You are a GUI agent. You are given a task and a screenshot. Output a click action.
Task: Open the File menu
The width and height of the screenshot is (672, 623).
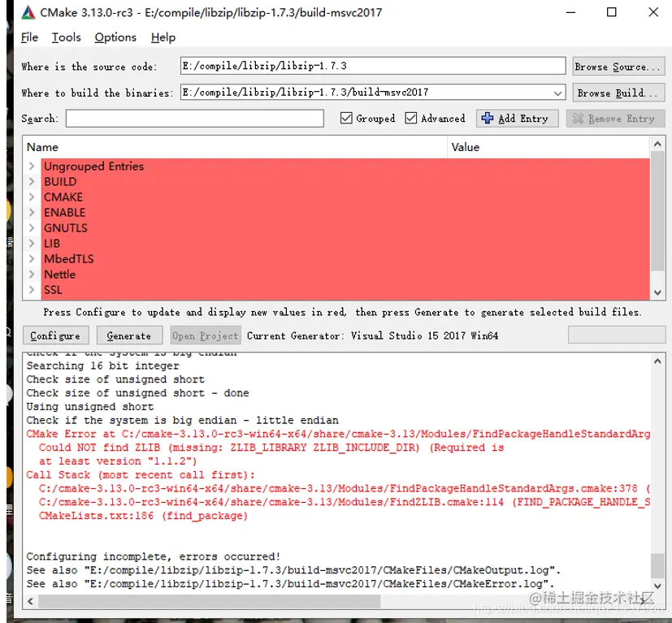click(29, 37)
